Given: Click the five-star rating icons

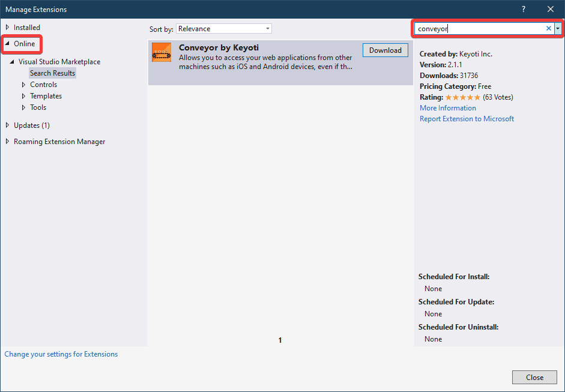Looking at the screenshot, I should pyautogui.click(x=462, y=97).
